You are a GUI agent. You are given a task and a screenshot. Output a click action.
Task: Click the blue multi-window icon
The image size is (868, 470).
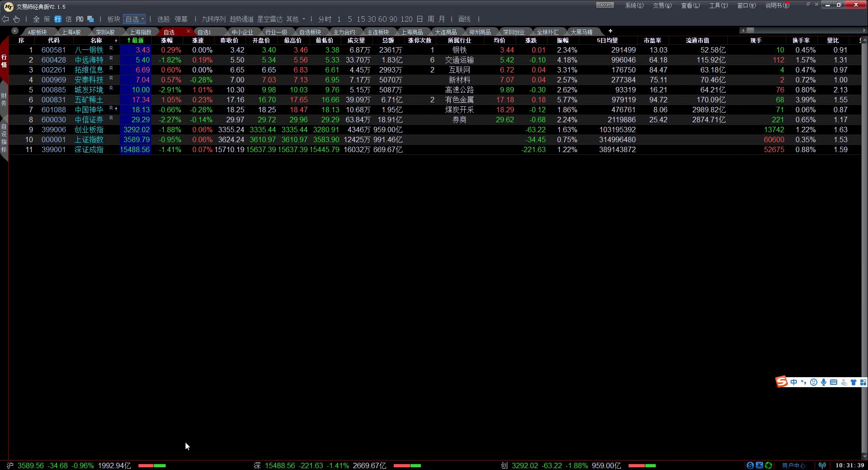click(x=91, y=19)
